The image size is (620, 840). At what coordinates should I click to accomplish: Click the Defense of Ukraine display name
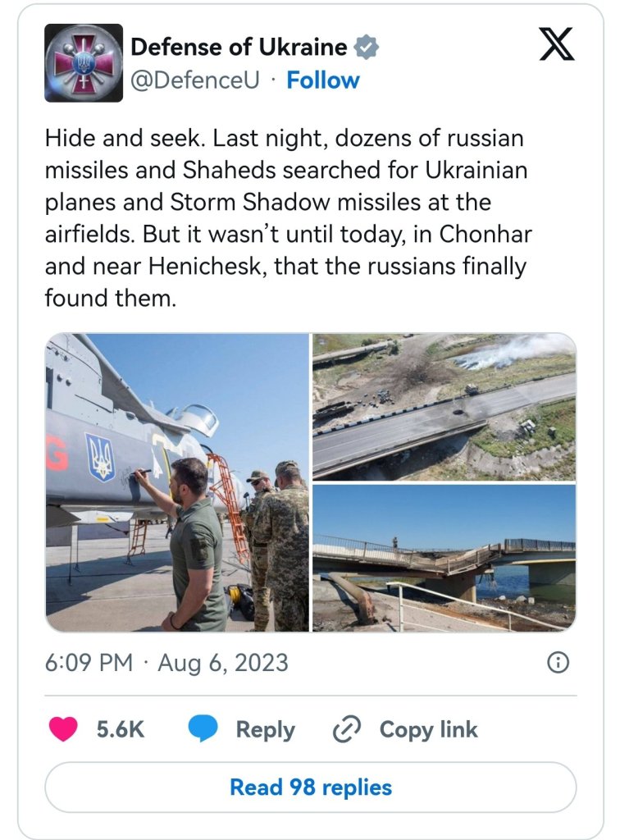239,48
